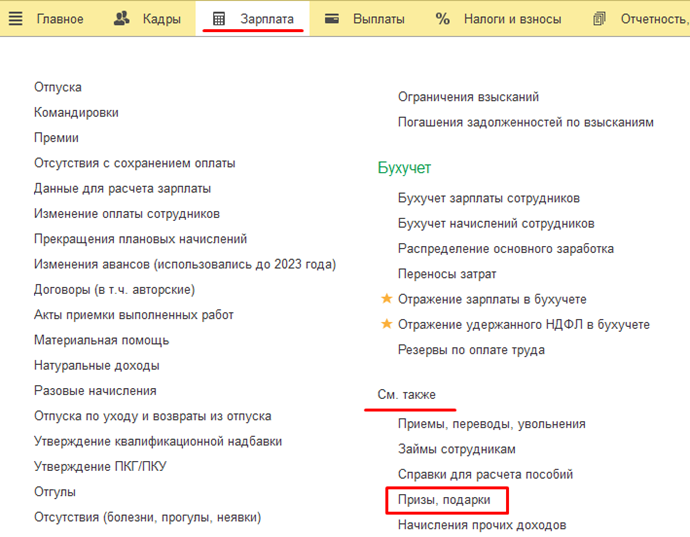
Task: Open Утверждение квалификационной надбавки
Action: [x=158, y=441]
